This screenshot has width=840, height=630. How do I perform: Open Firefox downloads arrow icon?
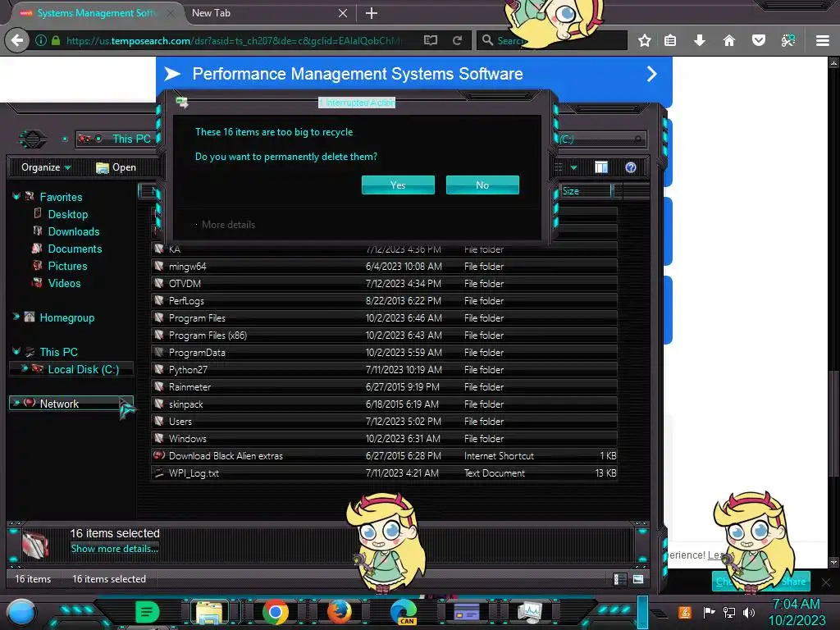click(x=699, y=40)
